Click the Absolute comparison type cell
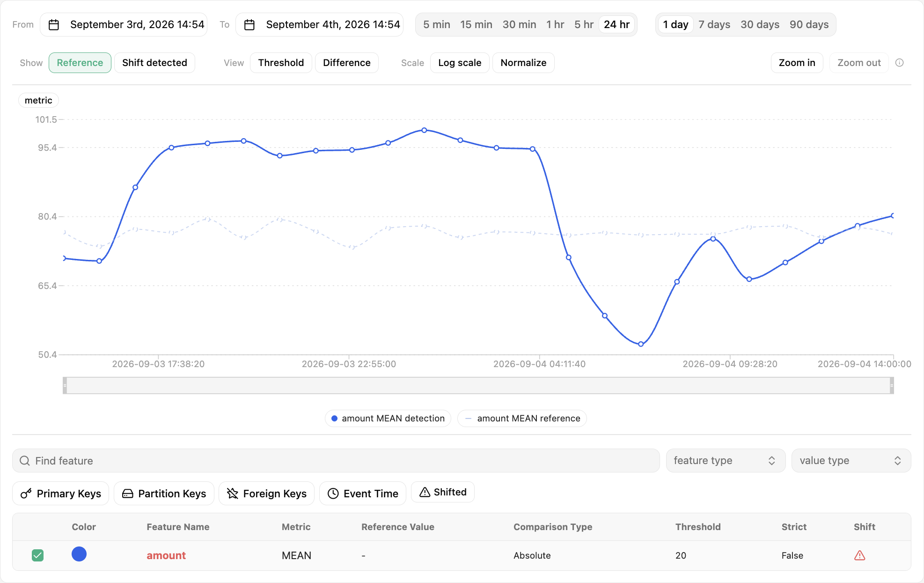 click(x=532, y=555)
